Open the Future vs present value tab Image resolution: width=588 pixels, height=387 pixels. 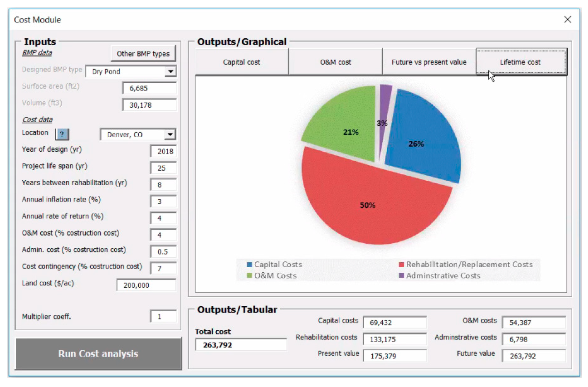click(429, 62)
